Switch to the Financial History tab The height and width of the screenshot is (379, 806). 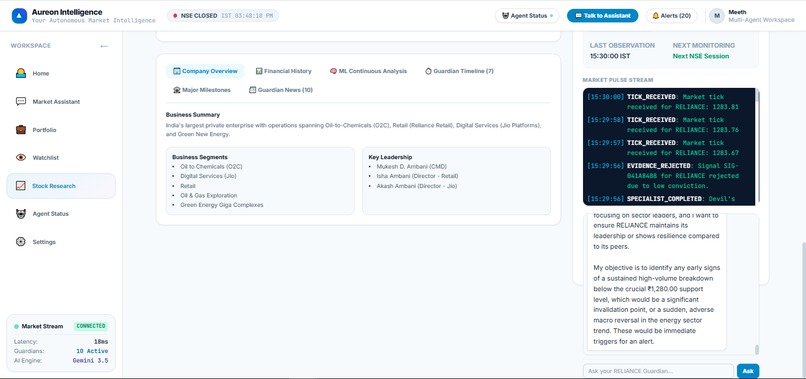point(284,71)
